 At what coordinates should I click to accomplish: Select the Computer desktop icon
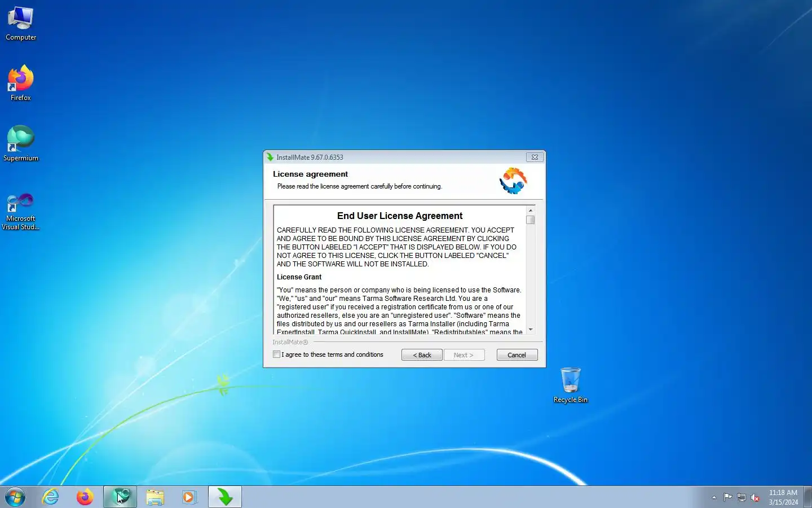(21, 24)
